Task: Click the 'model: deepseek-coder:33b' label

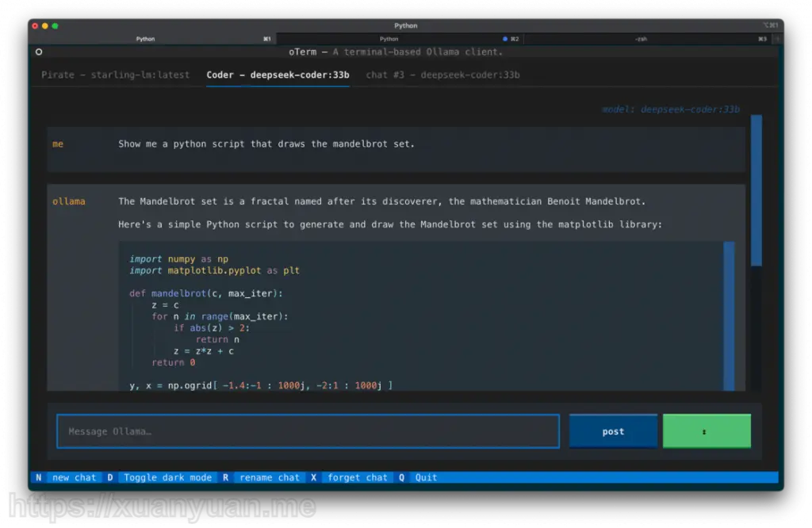Action: pos(671,109)
